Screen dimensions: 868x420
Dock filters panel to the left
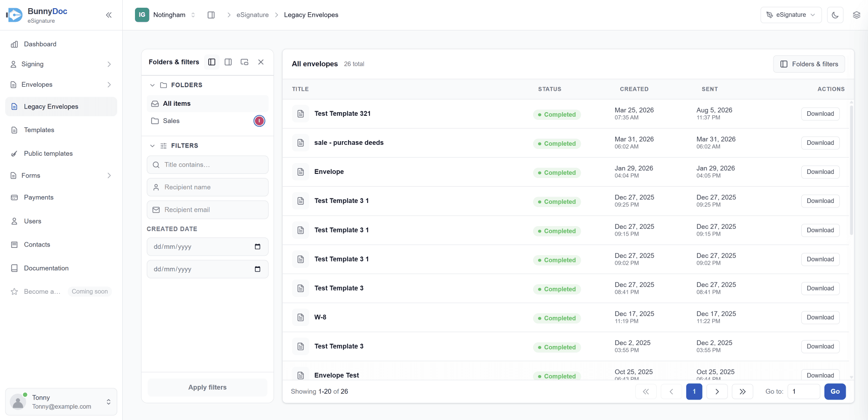click(x=212, y=62)
